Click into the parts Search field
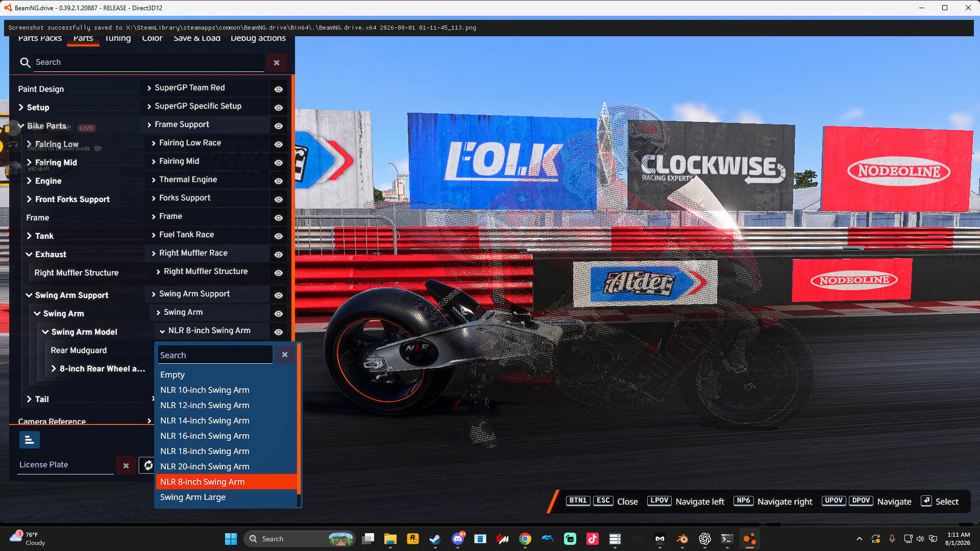The image size is (980, 551). (x=149, y=62)
